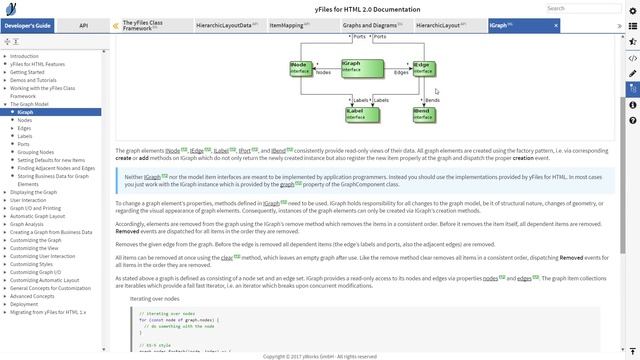Click the ILabel box in diagram
The image size is (640, 360).
(362, 115)
